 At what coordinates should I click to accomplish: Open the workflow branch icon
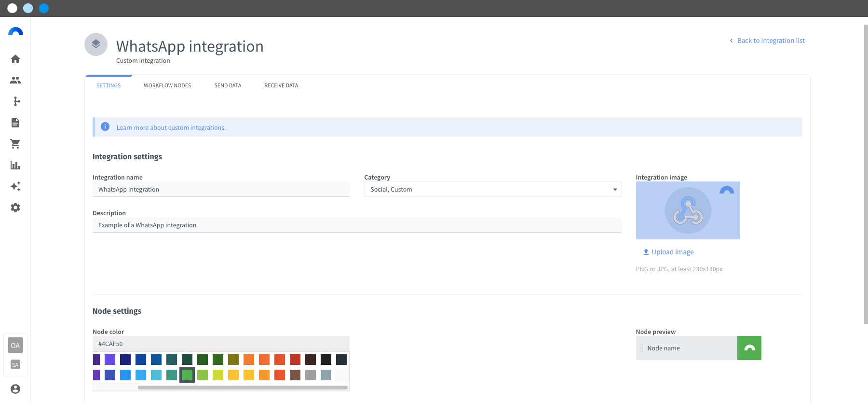click(x=17, y=101)
